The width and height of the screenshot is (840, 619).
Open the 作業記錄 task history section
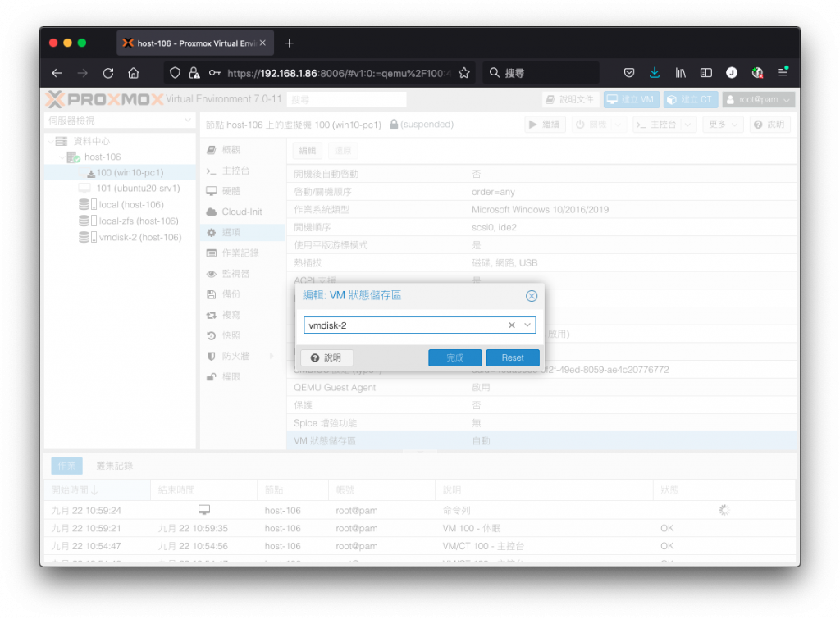point(242,253)
